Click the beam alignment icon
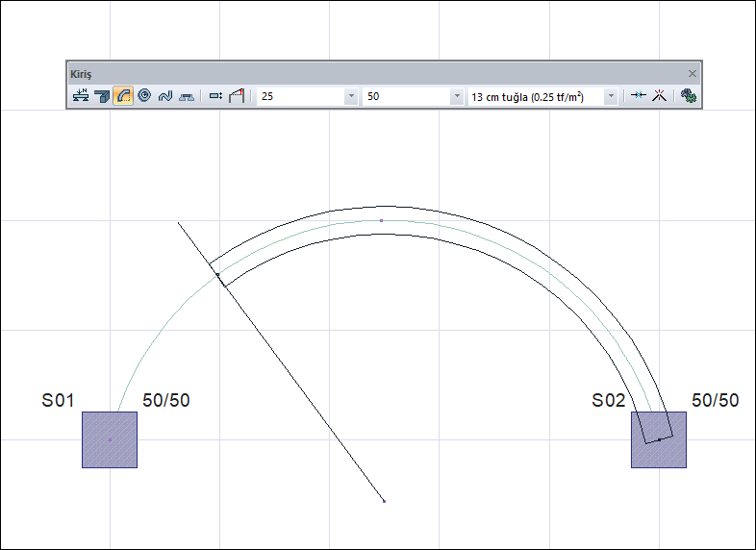 tap(215, 96)
